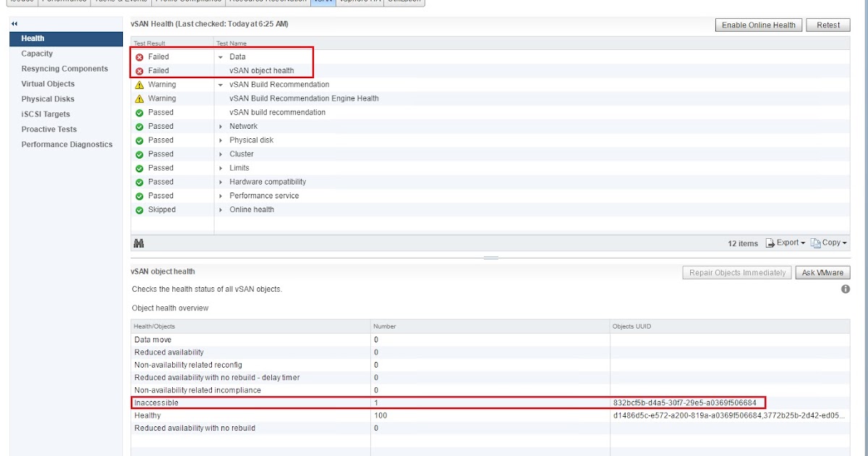The image size is (868, 456).
Task: Click the Ask VMware button
Action: (x=822, y=272)
